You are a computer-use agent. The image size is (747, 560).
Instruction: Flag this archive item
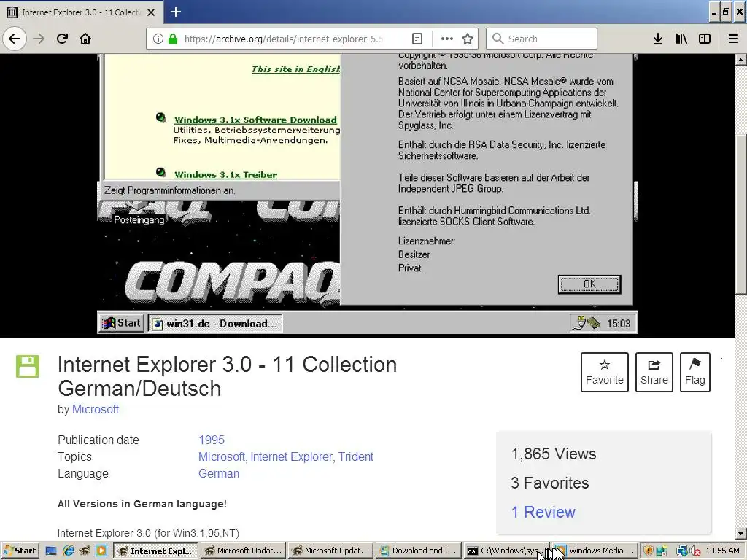[695, 373]
